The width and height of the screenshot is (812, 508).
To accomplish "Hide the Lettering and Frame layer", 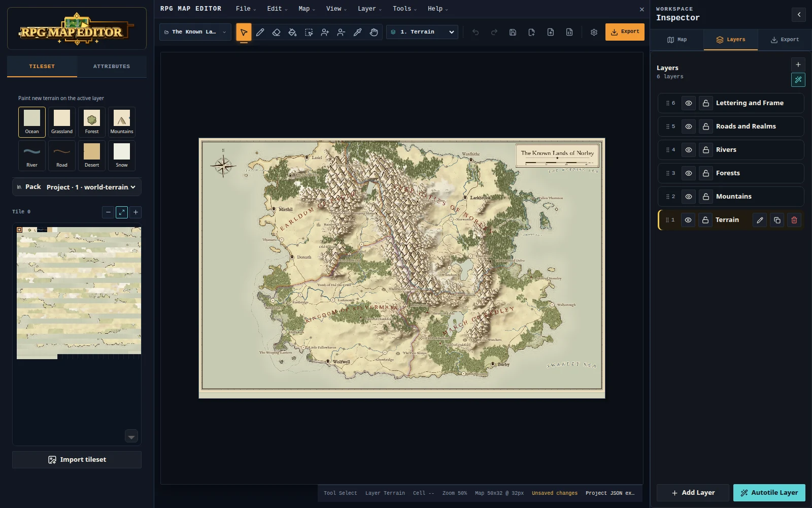I will (x=689, y=103).
